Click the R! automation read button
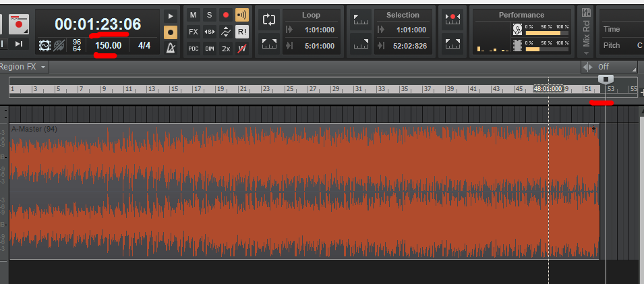The image size is (644, 284). pos(242,32)
